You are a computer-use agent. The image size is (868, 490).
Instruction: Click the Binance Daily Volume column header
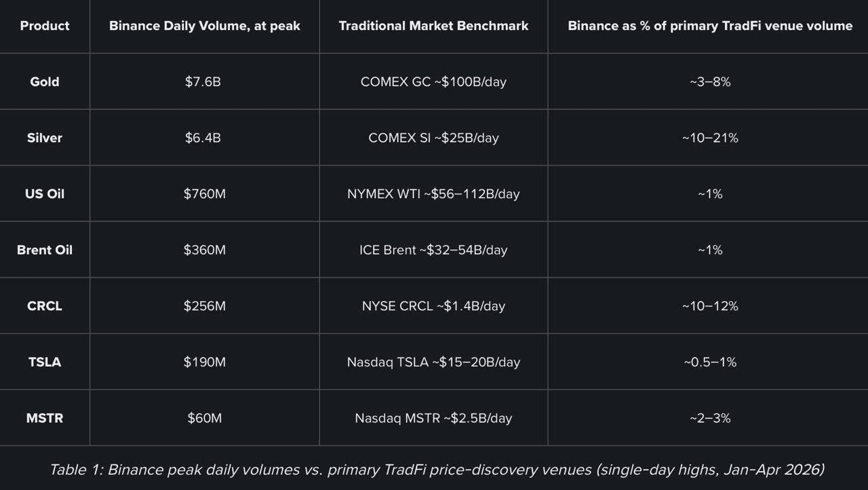204,26
